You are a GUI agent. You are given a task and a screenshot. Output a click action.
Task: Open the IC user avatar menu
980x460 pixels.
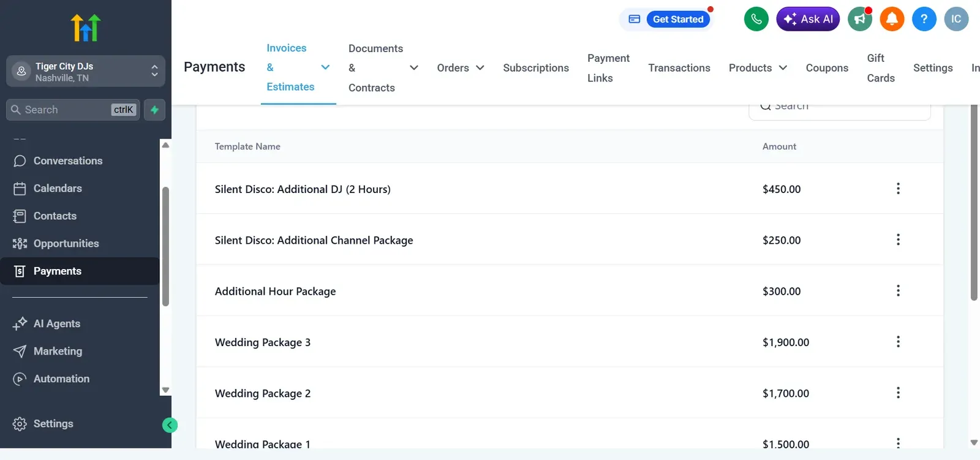956,19
